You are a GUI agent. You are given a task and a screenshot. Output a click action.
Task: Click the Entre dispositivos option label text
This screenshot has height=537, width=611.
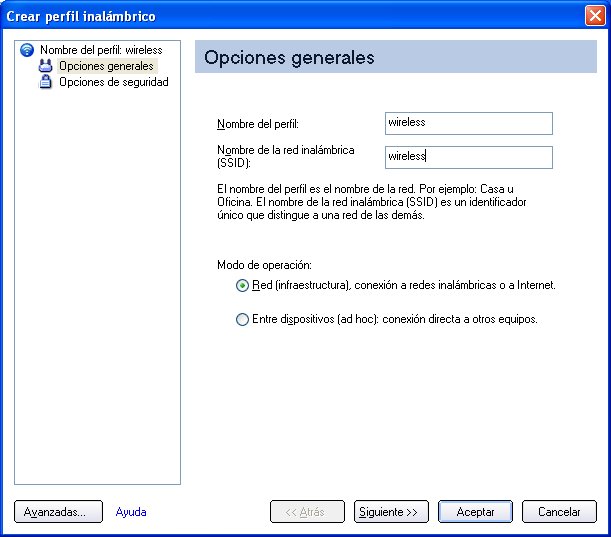pos(395,319)
